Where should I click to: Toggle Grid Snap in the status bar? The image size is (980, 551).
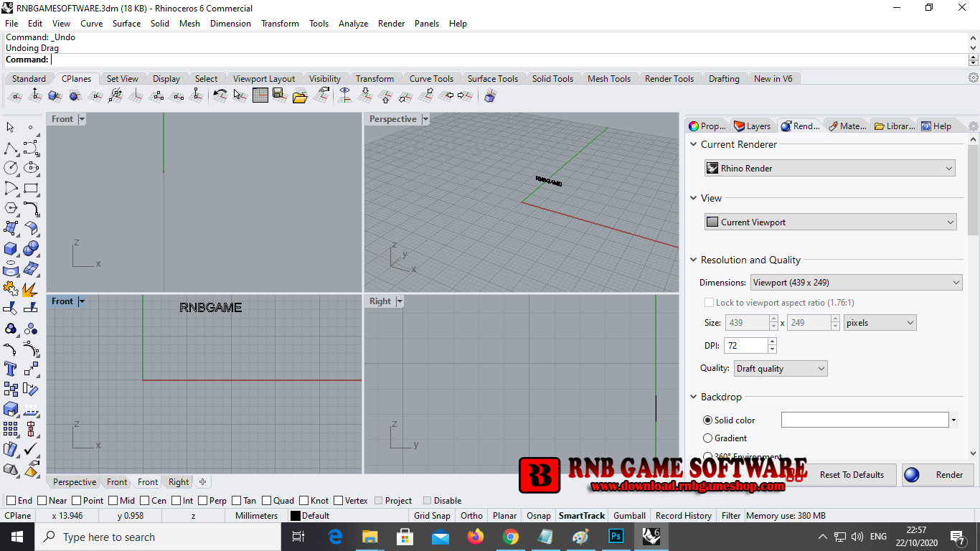pos(432,516)
